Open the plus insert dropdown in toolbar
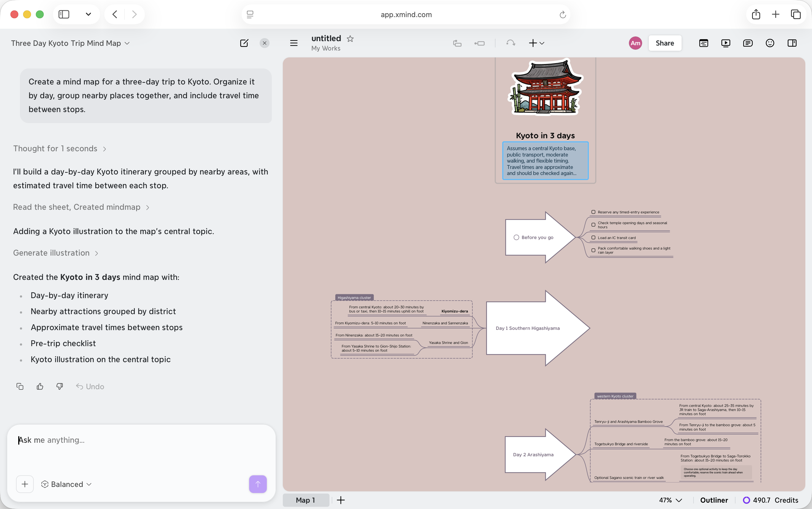The height and width of the screenshot is (509, 812). point(537,43)
